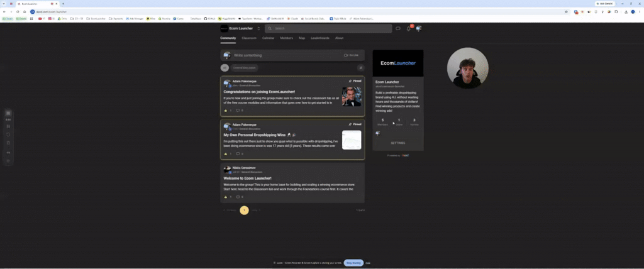The height and width of the screenshot is (269, 644).
Task: Open post My Own Personal Dropshipping Wins
Action: 260,134
